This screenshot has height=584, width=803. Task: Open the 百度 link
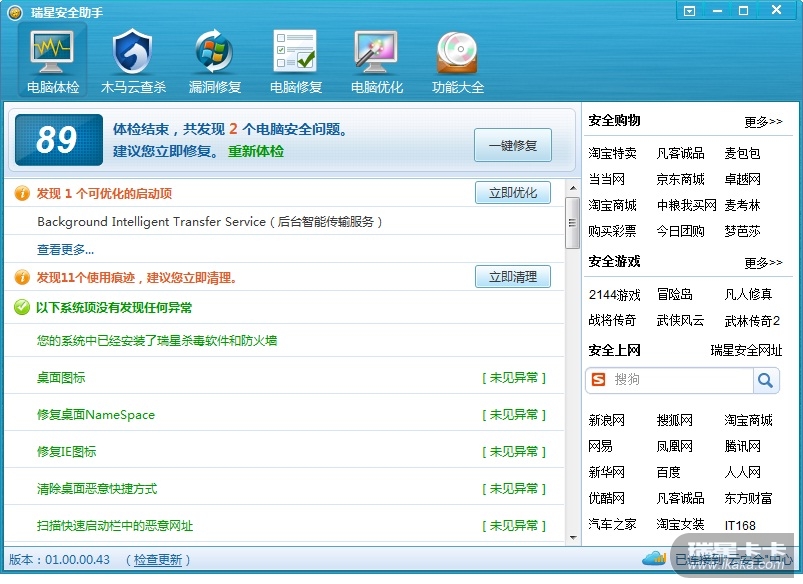[x=669, y=472]
